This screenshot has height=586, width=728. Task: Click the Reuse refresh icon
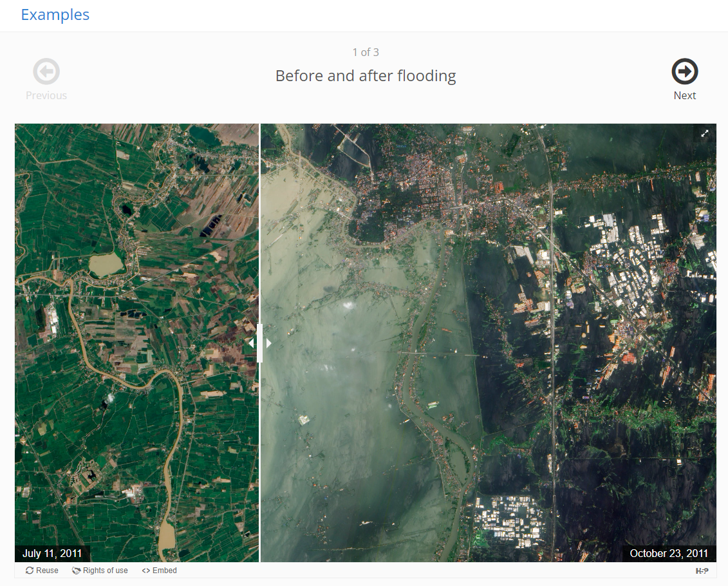coord(30,570)
